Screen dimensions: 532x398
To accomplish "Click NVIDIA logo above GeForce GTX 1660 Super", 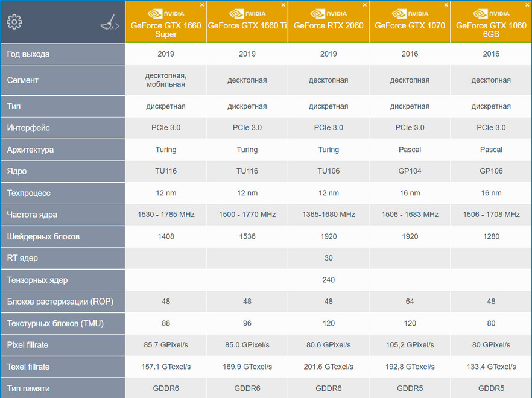I will pos(165,13).
